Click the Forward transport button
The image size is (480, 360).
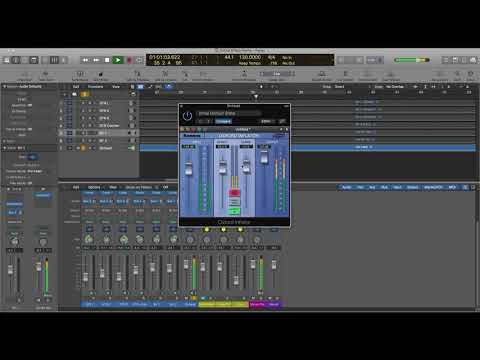pyautogui.click(x=96, y=60)
